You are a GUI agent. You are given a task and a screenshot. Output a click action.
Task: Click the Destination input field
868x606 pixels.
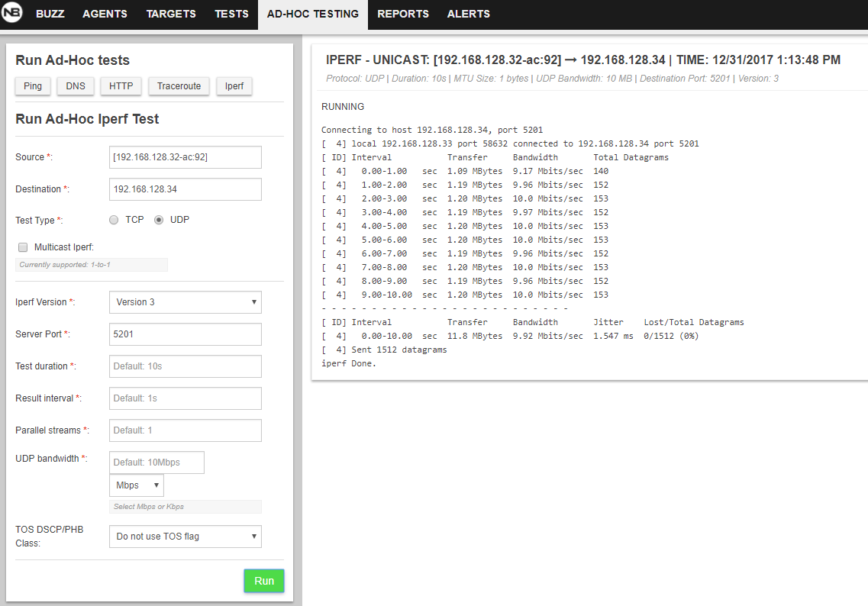[x=186, y=189]
